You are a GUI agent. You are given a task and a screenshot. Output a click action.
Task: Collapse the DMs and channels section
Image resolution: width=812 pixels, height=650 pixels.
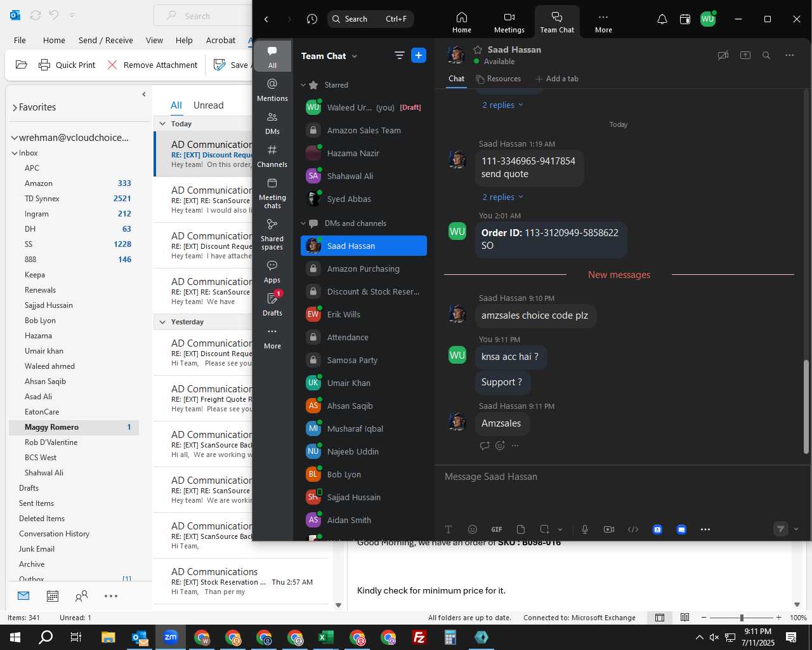(303, 223)
